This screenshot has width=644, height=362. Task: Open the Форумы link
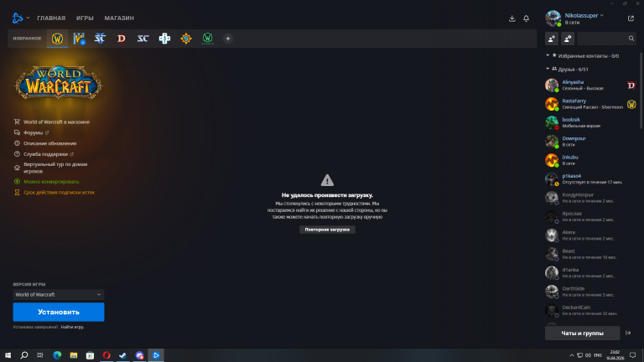pyautogui.click(x=33, y=132)
